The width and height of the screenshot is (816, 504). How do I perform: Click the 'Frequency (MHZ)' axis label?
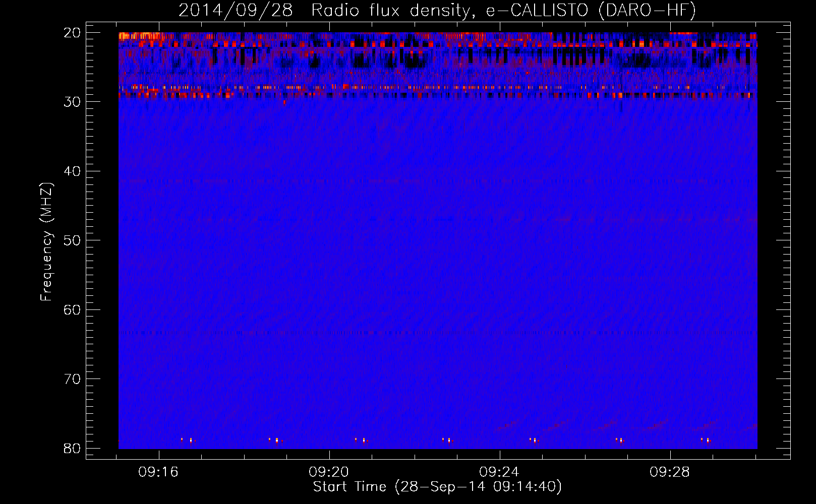(x=46, y=242)
